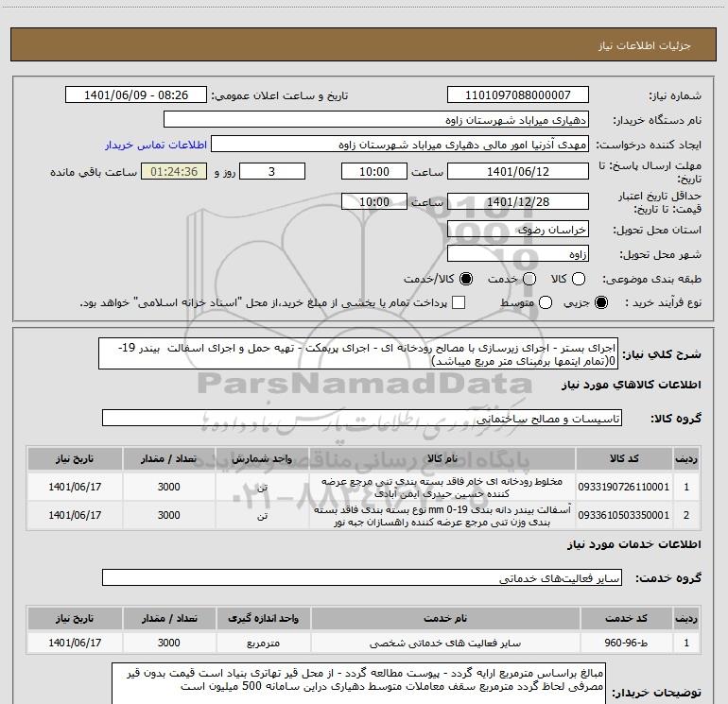728x704 pixels.
Task: Click the buyer name field دهیاری میراباد
Action: [x=376, y=120]
